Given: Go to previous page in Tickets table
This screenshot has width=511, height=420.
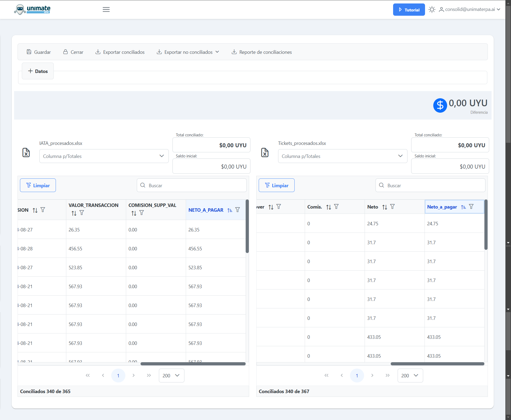Looking at the screenshot, I should (342, 376).
